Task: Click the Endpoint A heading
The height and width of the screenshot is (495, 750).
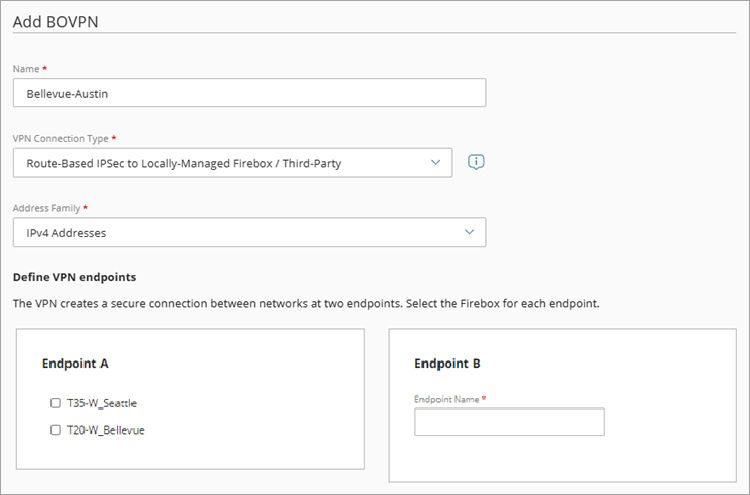Action: 75,364
